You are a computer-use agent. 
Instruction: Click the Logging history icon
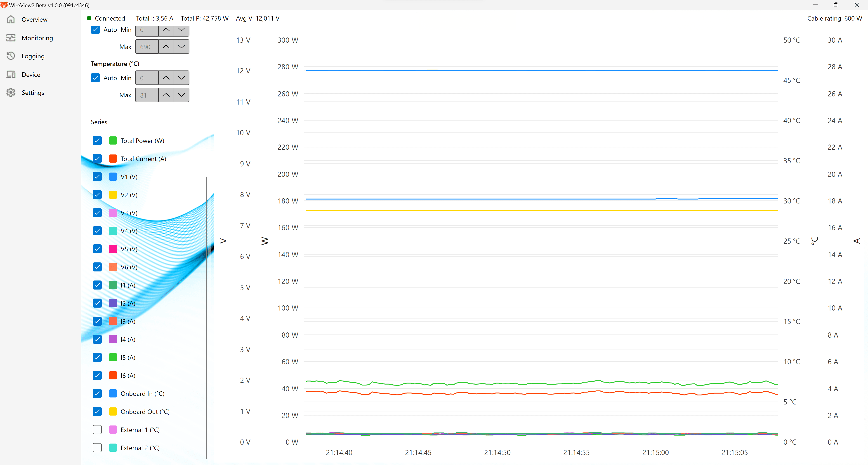(11, 56)
